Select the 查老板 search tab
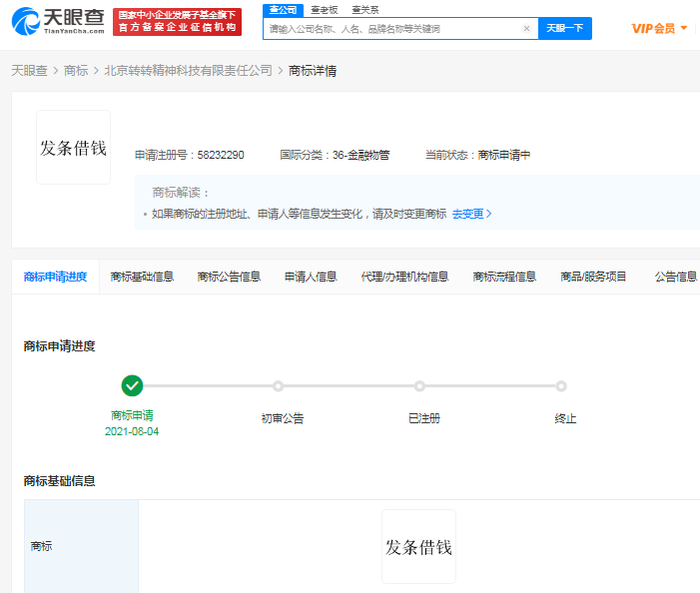This screenshot has height=593, width=700. (x=325, y=10)
